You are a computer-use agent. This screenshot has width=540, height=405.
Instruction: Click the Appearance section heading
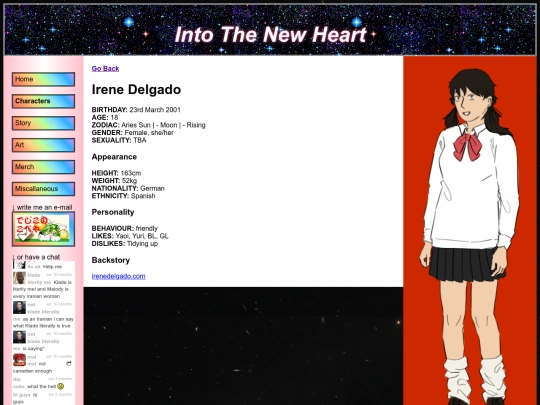(114, 157)
